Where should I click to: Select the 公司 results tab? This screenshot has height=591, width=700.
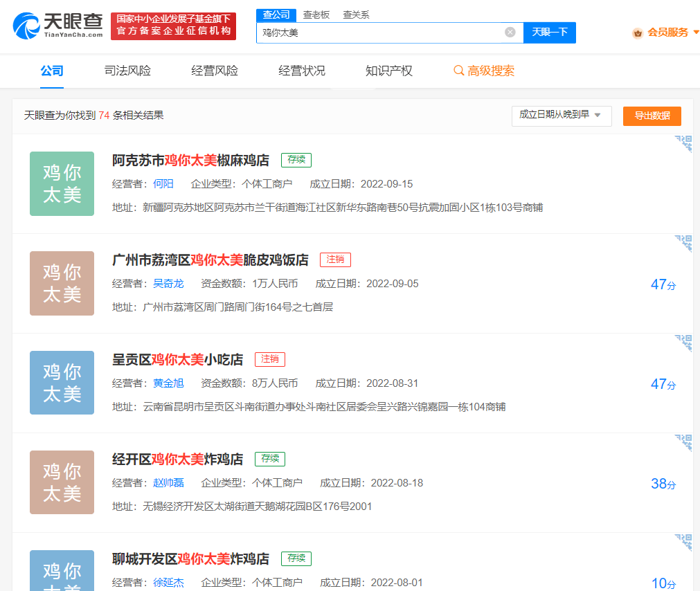pos(52,71)
